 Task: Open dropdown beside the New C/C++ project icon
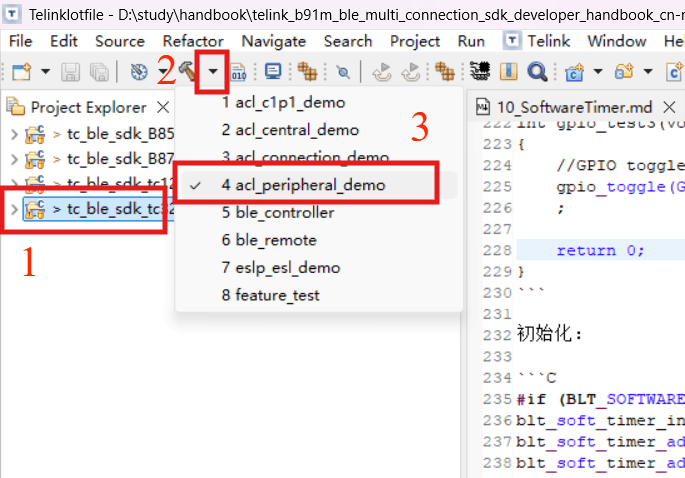click(598, 71)
